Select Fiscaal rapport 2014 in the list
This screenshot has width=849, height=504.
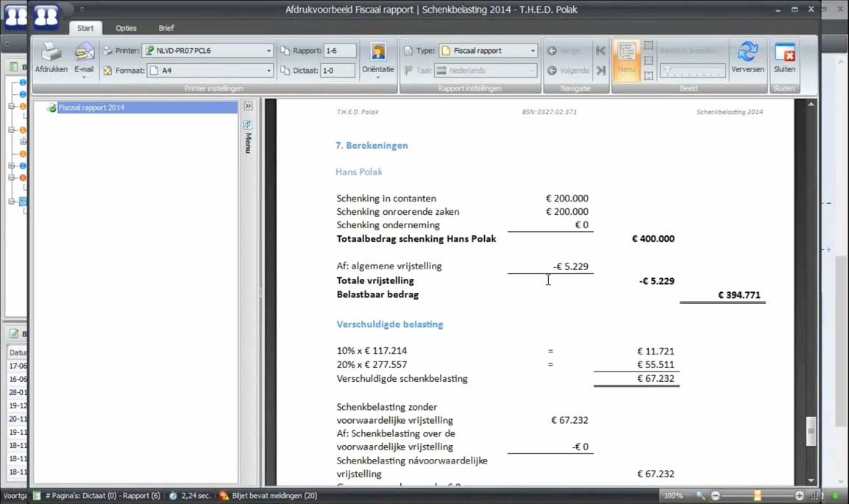[x=91, y=107]
